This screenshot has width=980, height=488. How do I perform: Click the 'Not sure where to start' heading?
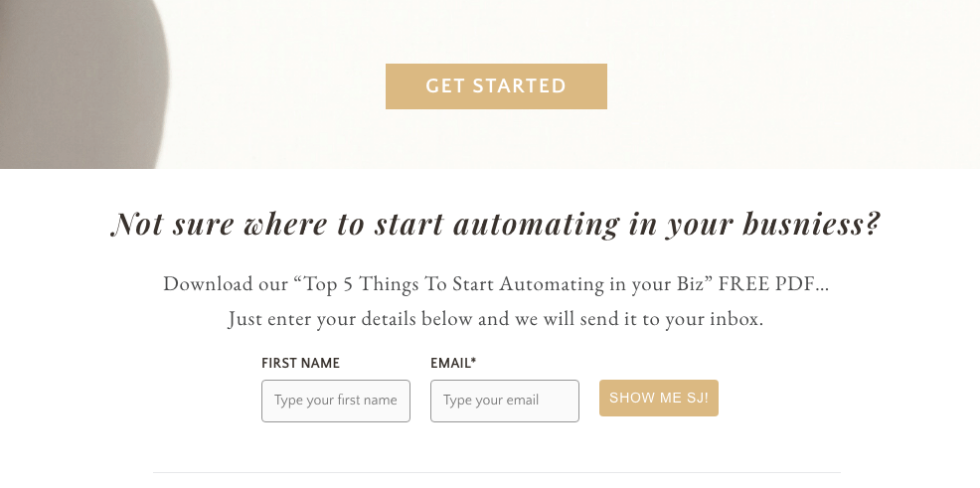click(496, 223)
